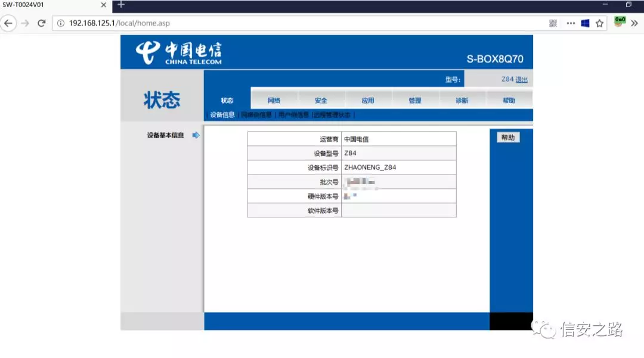Click the 设备标识号 row label

[323, 167]
